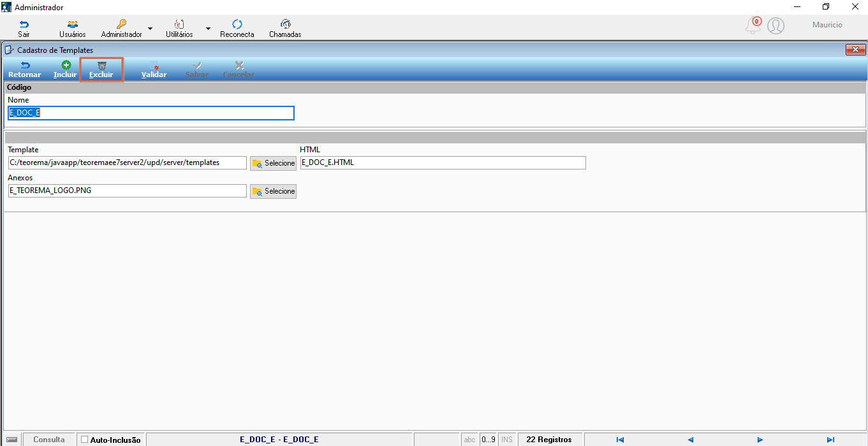
Task: Open the notifications bell icon
Action: (753, 25)
